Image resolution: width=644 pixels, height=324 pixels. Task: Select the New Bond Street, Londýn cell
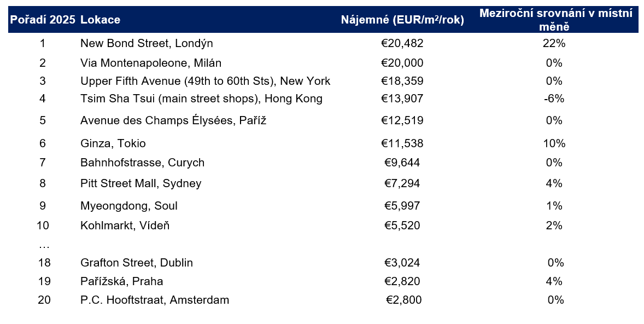tap(147, 43)
